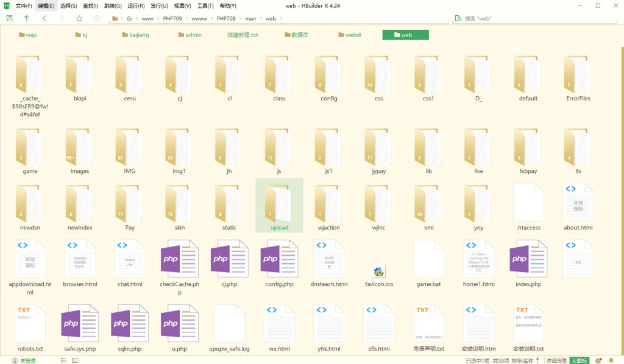Expand the web breadcrumb chevron
624x364 pixels.
pyautogui.click(x=281, y=19)
